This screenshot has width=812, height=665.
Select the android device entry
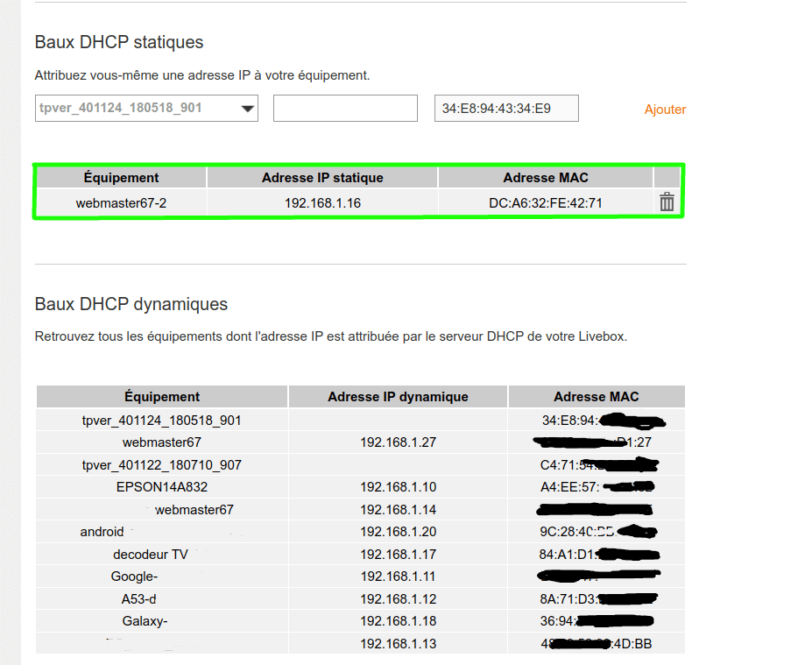102,532
